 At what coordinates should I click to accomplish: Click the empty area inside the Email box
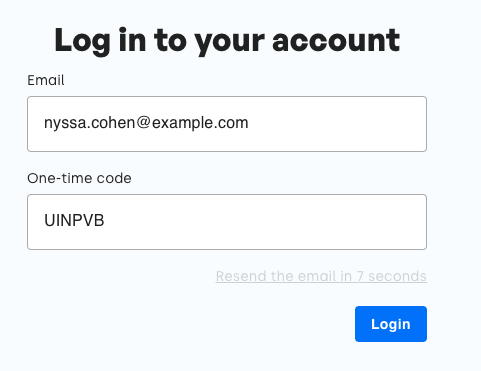[337, 124]
